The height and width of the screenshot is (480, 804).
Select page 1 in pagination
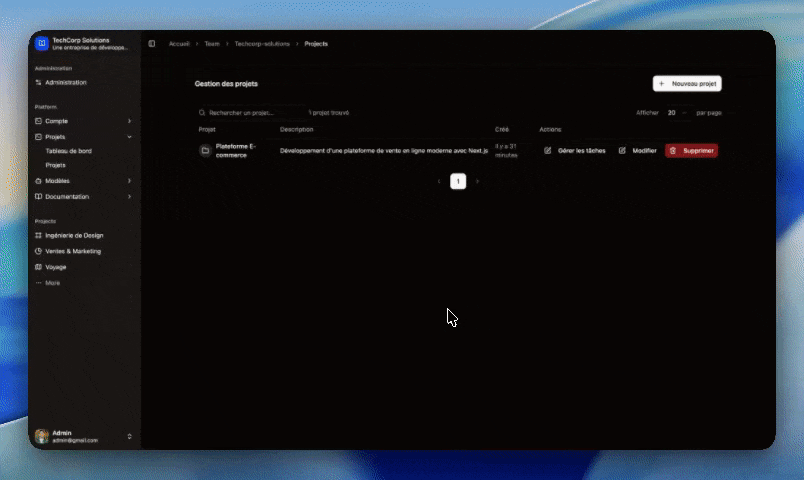tap(458, 181)
